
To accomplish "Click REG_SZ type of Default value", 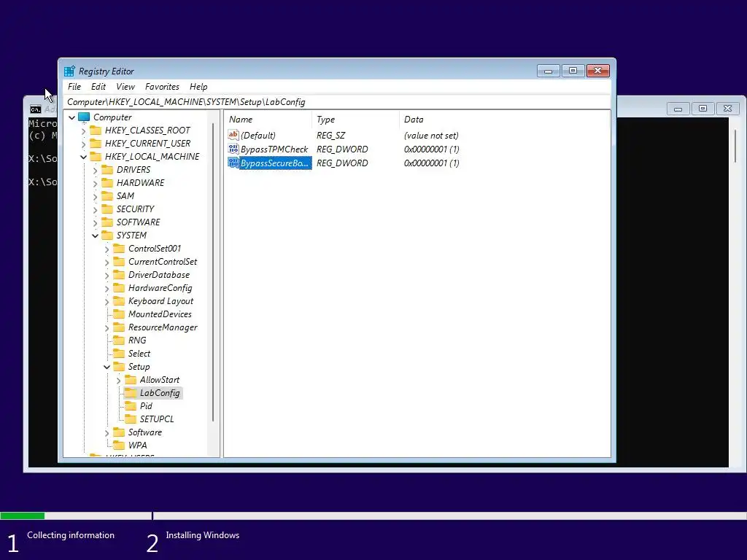I will [x=331, y=135].
